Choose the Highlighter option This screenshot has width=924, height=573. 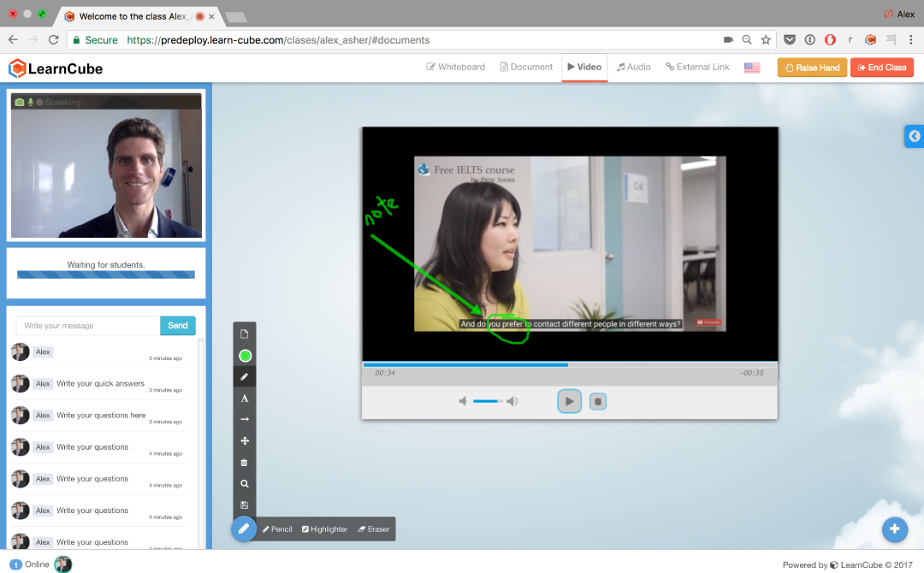(x=325, y=529)
